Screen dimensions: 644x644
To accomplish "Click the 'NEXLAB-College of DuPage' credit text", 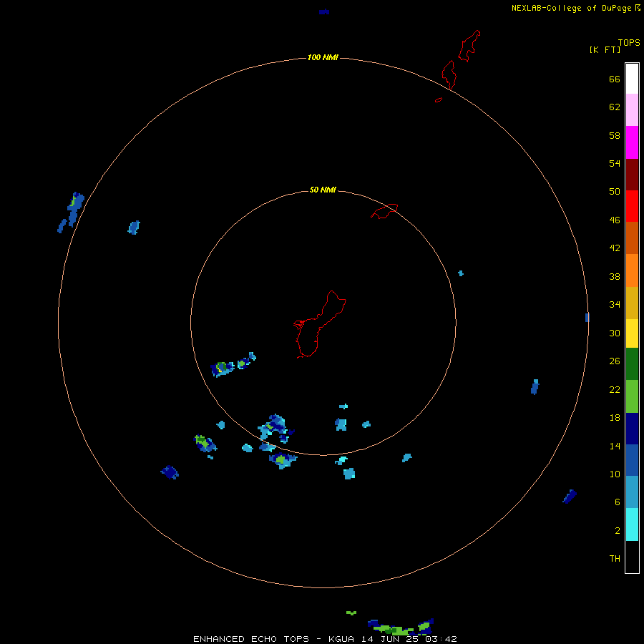I will [x=571, y=8].
